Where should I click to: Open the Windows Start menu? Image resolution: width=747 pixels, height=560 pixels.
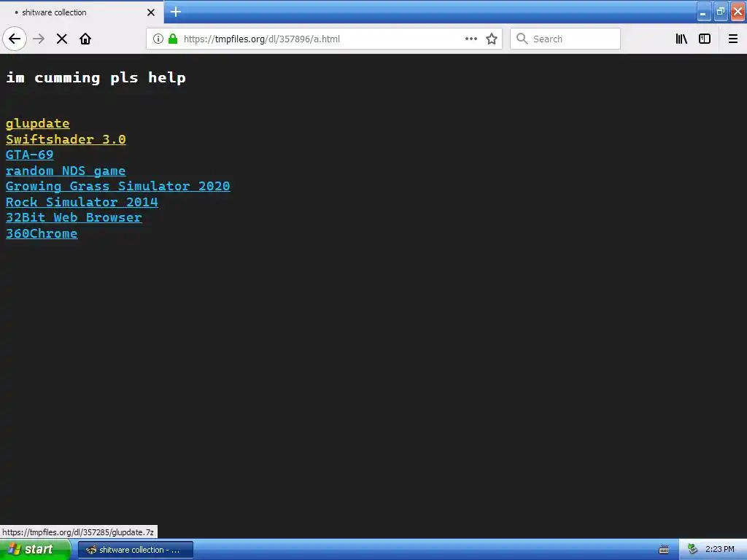35,550
